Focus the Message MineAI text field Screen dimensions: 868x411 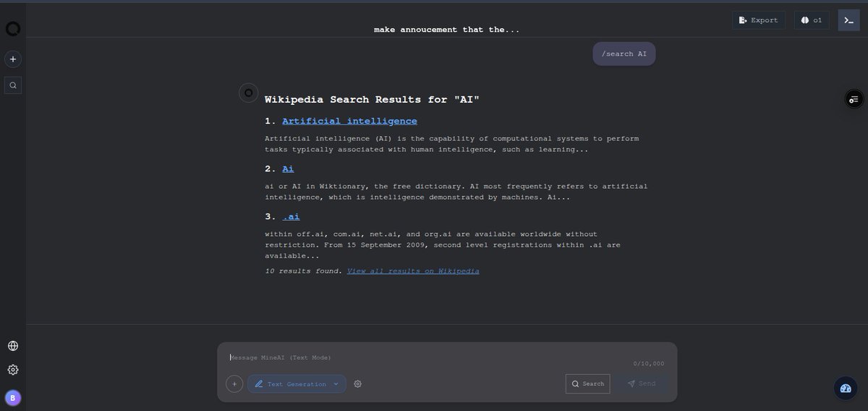click(447, 357)
